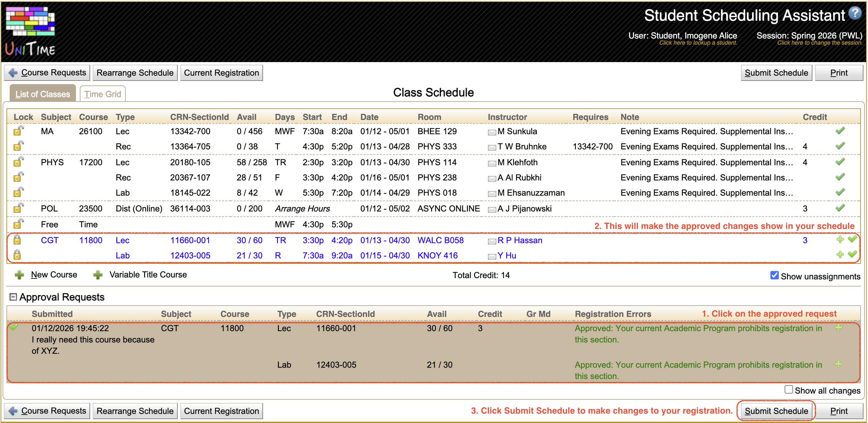Collapse the Approval Requests section
Screen dimensions: 868x423
14,297
